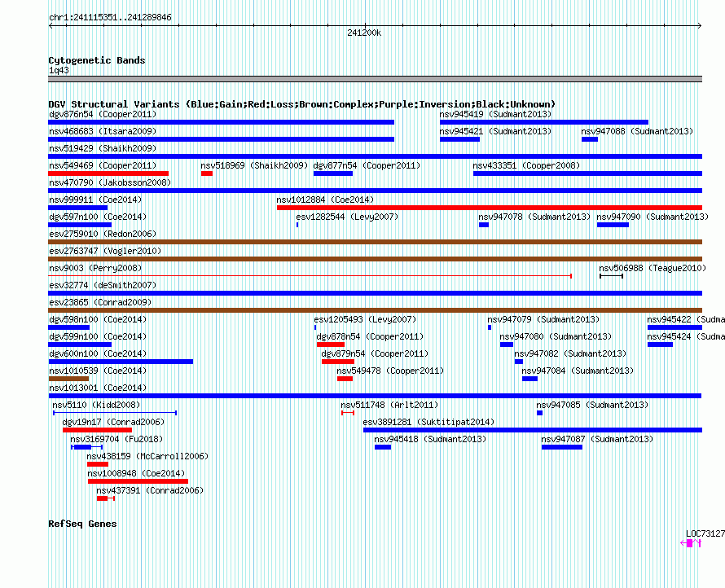Click the esv32774 (deSmith2007) label
725x588 pixels.
click(x=103, y=285)
